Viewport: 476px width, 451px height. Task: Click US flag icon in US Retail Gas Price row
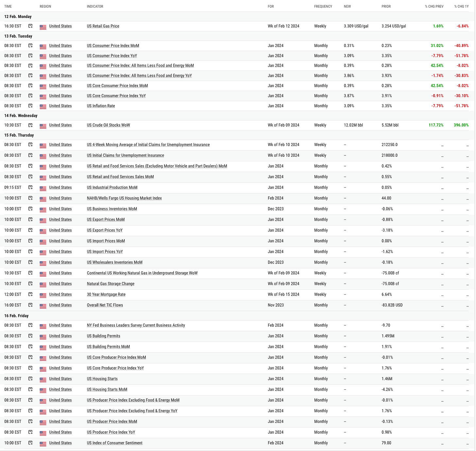[x=43, y=27]
